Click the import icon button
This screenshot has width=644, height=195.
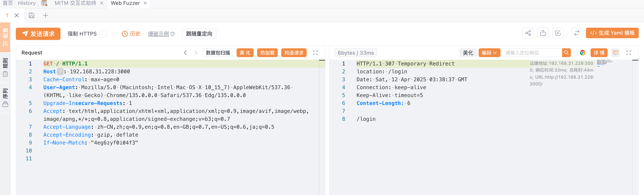tap(558, 33)
